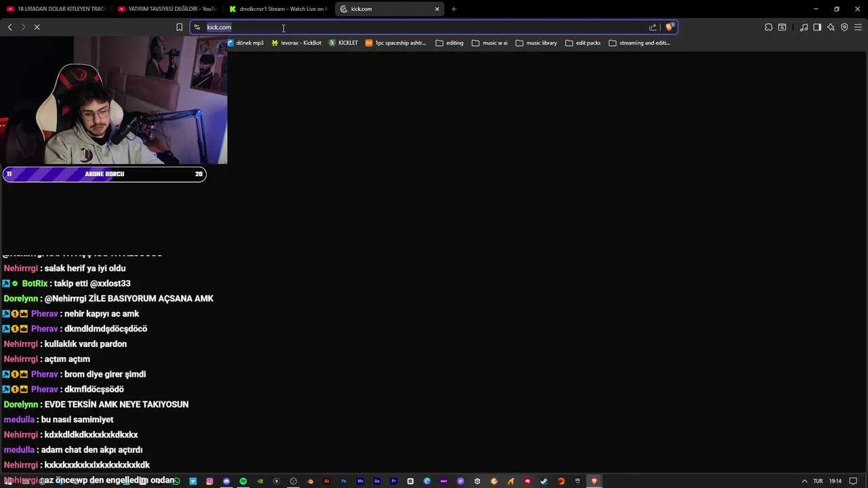Open Instagram from the taskbar

[210, 481]
